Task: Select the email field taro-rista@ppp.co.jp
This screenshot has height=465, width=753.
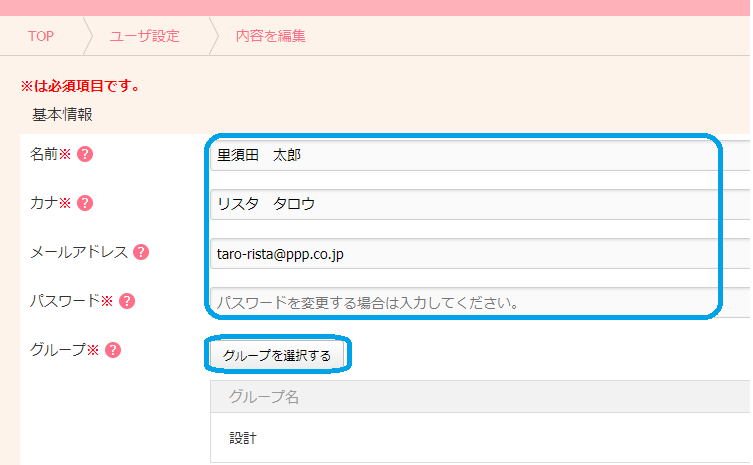Action: click(480, 254)
